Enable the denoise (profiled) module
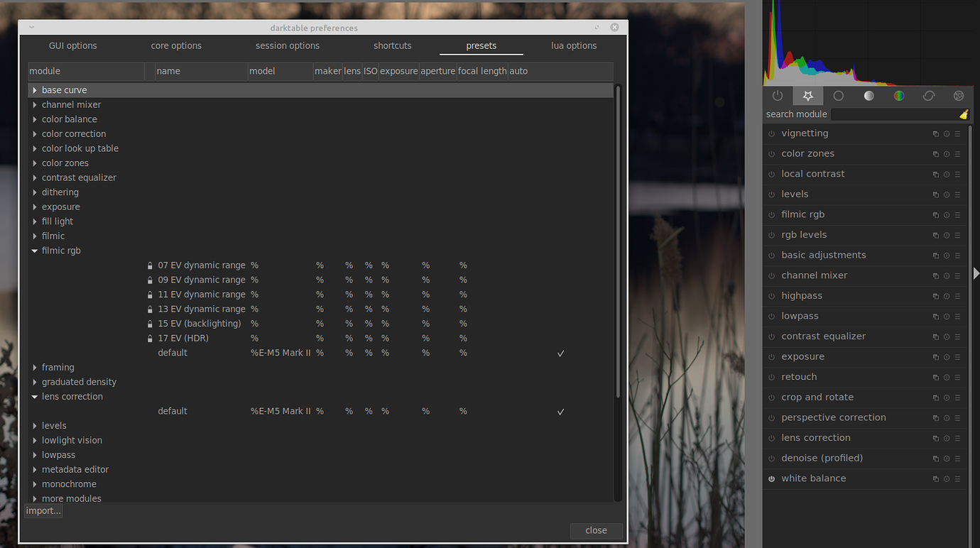980x548 pixels. (x=771, y=458)
